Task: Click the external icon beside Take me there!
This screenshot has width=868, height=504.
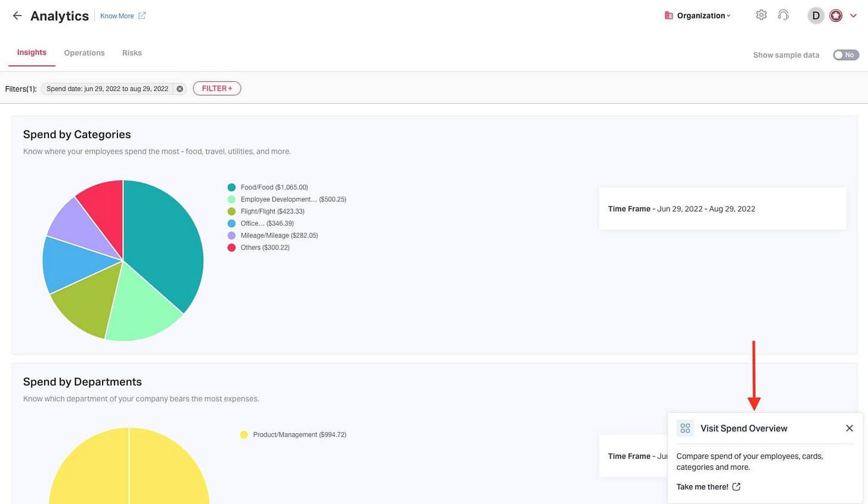Action: click(736, 487)
